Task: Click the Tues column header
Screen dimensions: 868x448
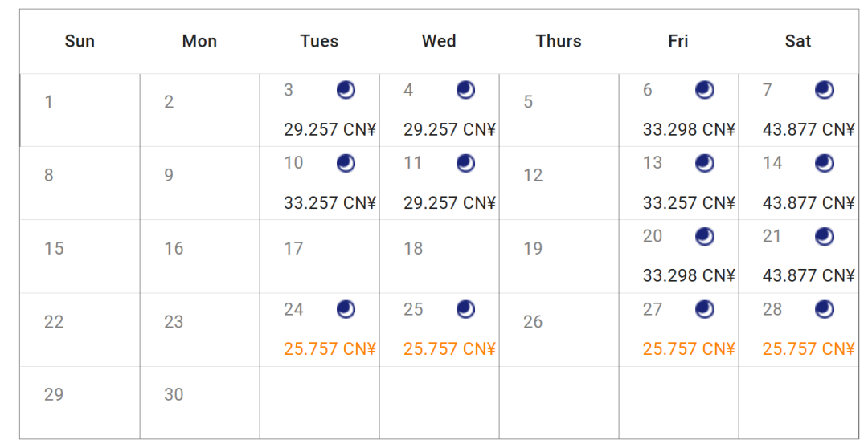Action: (x=319, y=41)
